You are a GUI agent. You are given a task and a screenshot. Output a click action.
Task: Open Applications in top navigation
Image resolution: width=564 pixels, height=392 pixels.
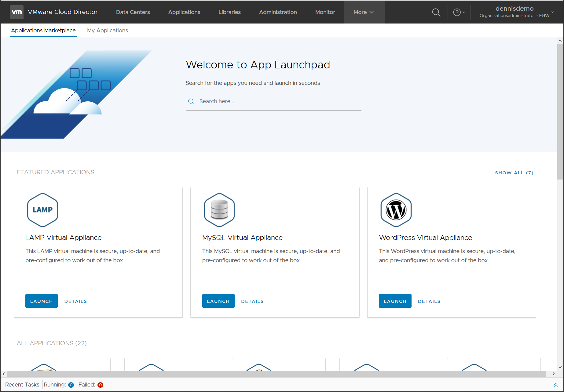click(184, 12)
